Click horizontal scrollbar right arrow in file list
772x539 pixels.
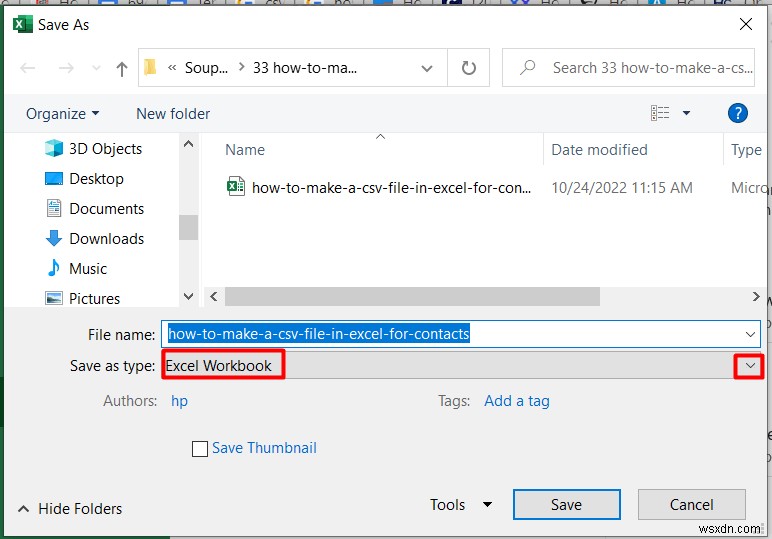(756, 296)
